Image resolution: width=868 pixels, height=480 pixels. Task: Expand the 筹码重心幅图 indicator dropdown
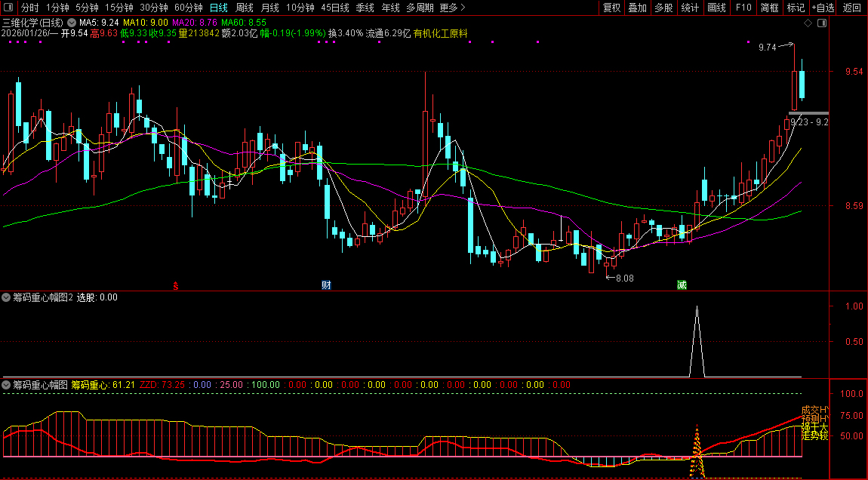point(7,385)
